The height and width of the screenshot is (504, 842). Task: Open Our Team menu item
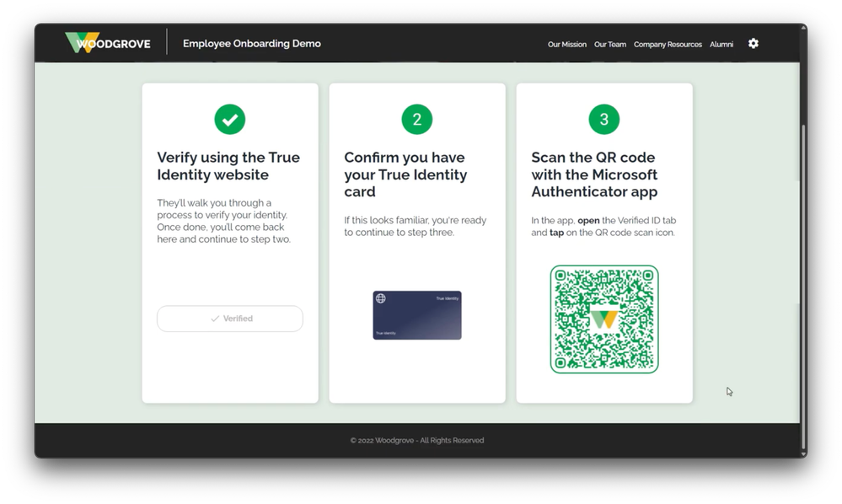click(x=610, y=45)
